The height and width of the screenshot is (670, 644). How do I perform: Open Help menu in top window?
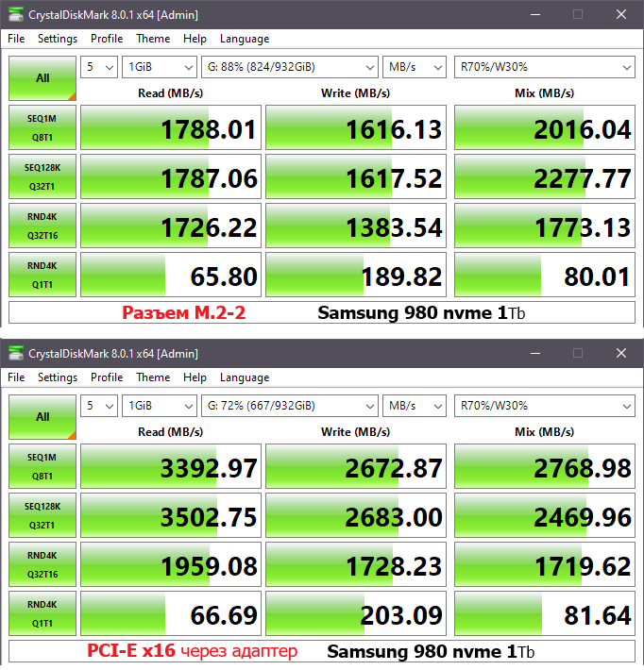click(195, 39)
